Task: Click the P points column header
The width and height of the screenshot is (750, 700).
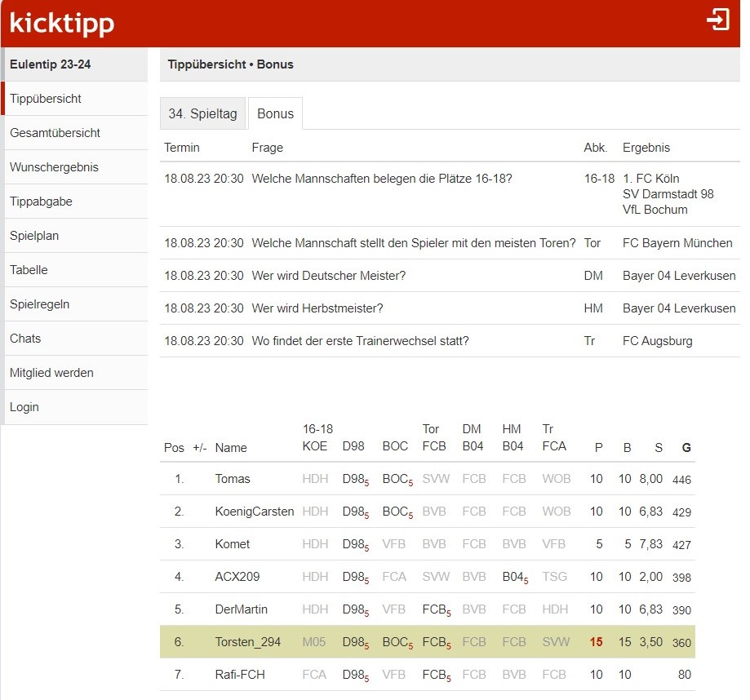Action: 598,448
